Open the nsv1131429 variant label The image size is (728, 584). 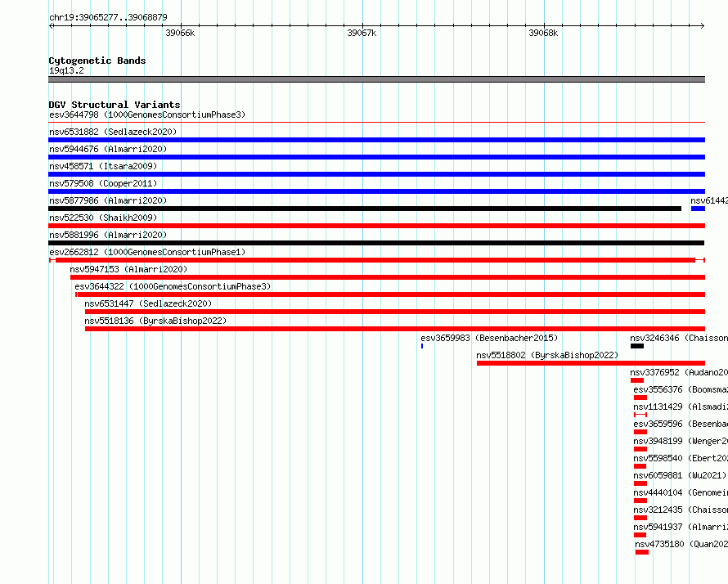point(681,407)
